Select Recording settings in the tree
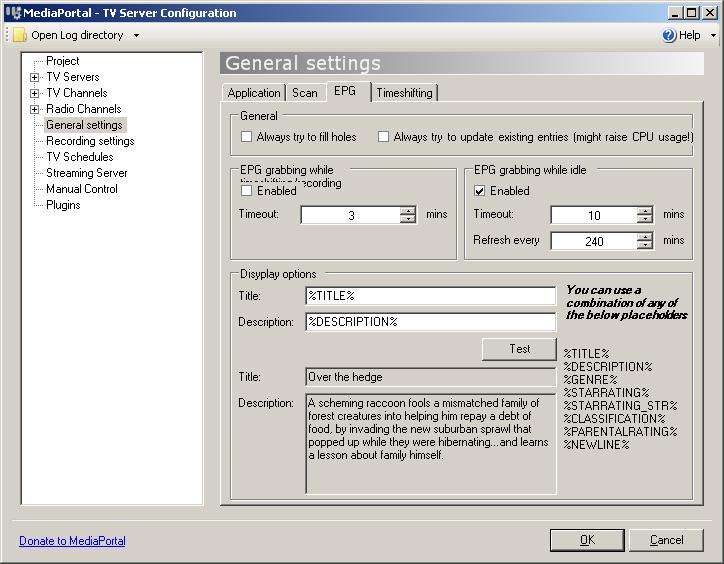Viewport: 724px width, 564px height. [90, 141]
